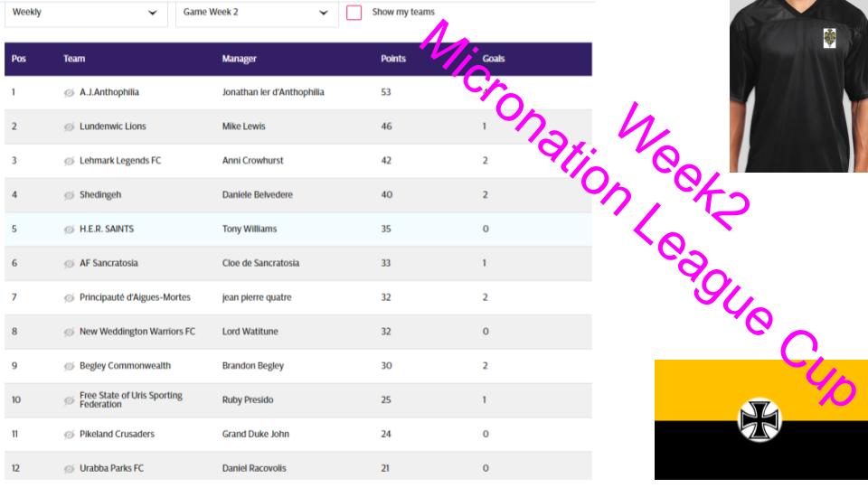The height and width of the screenshot is (488, 868).
Task: Open the Game Week 2 dropdown
Action: [257, 12]
